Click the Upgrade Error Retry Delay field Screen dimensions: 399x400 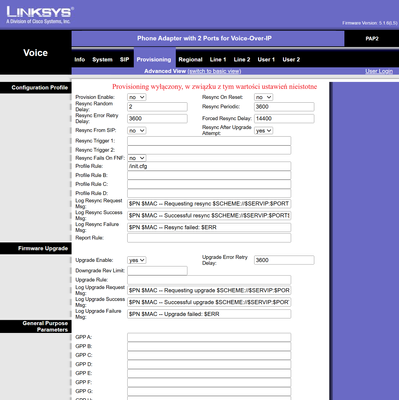tap(284, 260)
